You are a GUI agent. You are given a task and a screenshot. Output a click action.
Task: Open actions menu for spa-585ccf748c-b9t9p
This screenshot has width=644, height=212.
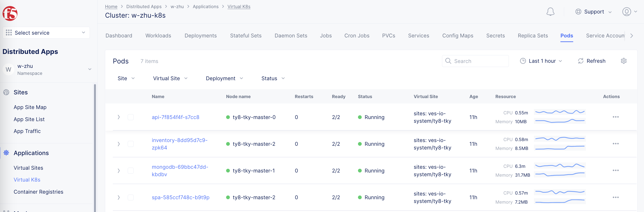click(615, 197)
